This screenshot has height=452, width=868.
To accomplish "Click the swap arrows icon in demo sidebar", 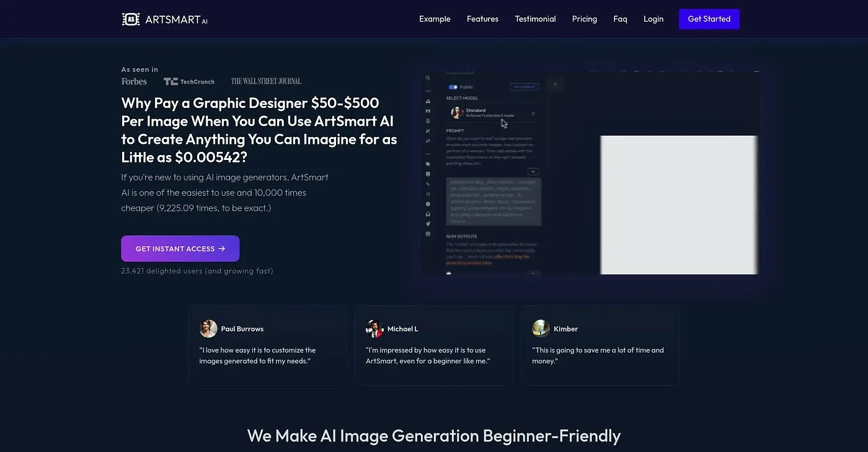I will click(x=428, y=141).
